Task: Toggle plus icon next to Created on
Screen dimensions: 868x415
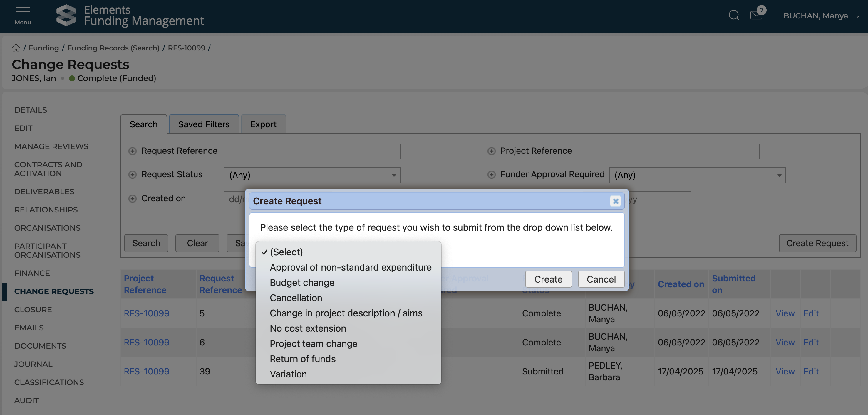Action: click(x=133, y=199)
